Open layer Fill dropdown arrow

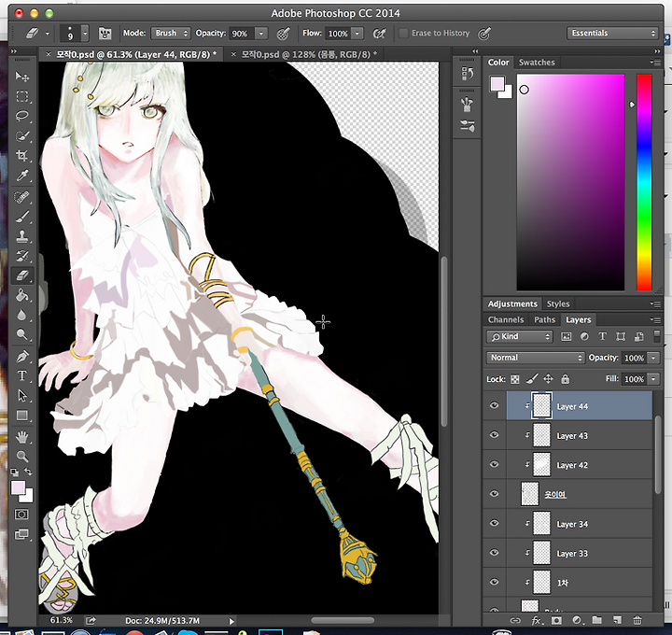click(653, 379)
